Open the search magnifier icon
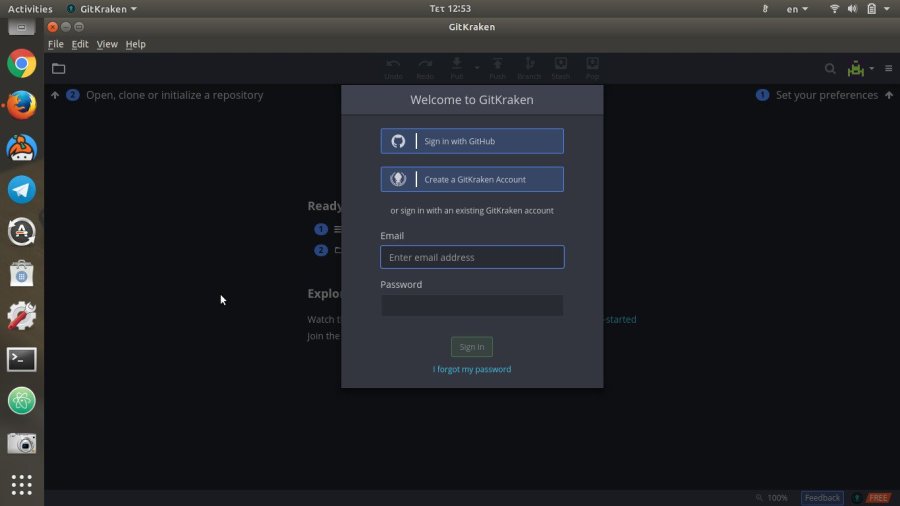This screenshot has height=506, width=900. pos(830,69)
